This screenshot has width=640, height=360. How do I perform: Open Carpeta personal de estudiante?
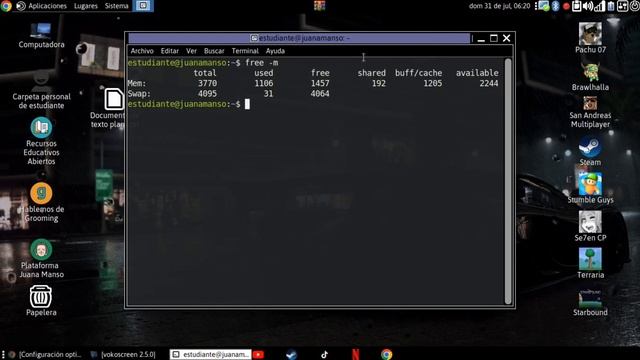(x=41, y=91)
